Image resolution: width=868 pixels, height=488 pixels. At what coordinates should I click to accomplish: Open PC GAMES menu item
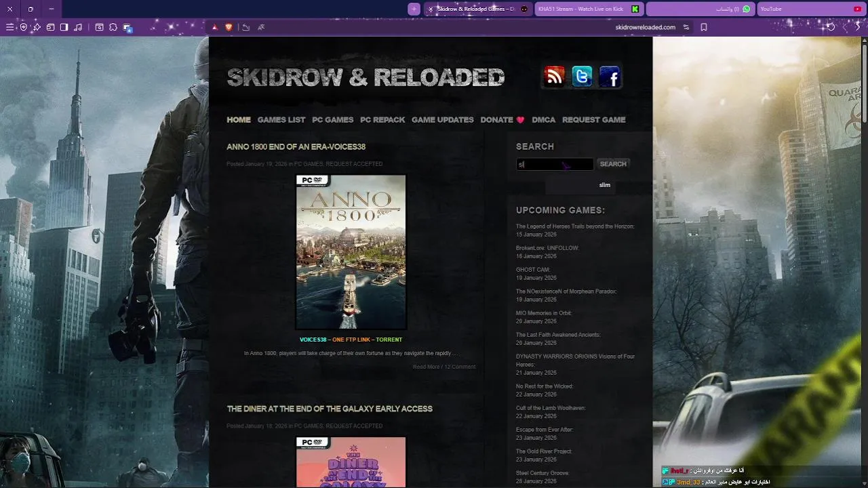[333, 119]
